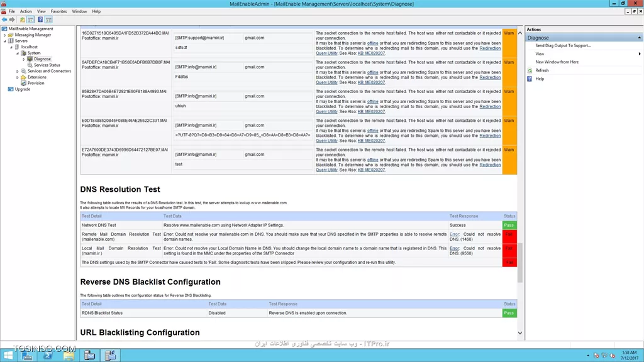This screenshot has height=362, width=644.
Task: Open the Help menu in the menu bar
Action: click(x=96, y=11)
